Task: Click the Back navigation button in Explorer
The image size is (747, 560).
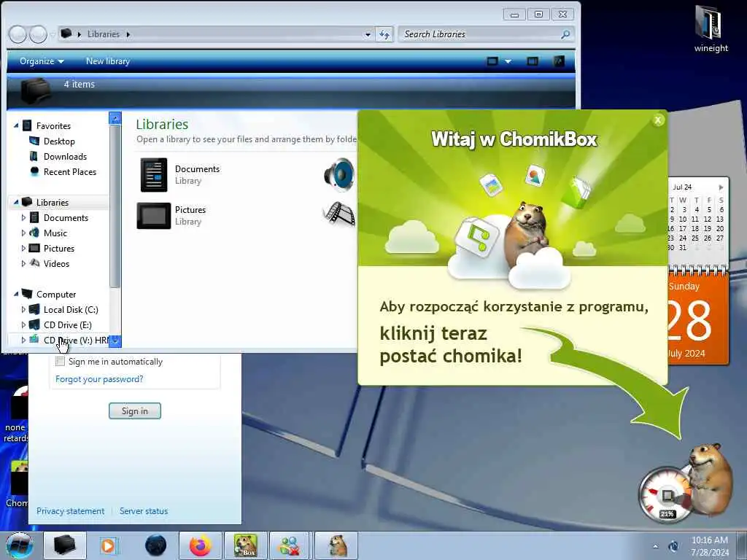Action: (18, 34)
